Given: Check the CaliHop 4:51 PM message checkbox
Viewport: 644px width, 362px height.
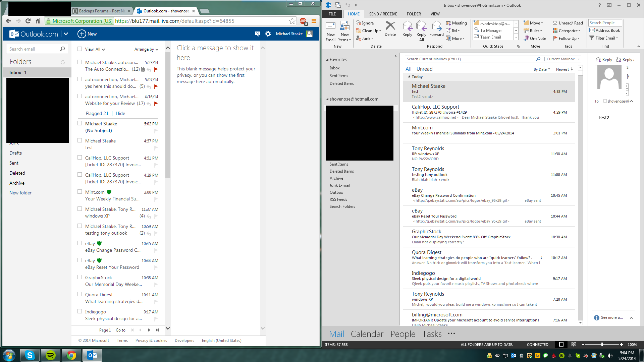Looking at the screenshot, I should click(80, 158).
